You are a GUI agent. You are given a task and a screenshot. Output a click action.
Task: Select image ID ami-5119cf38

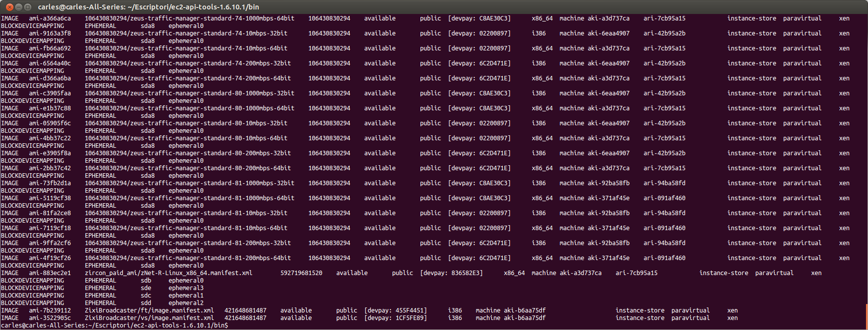tap(50, 198)
